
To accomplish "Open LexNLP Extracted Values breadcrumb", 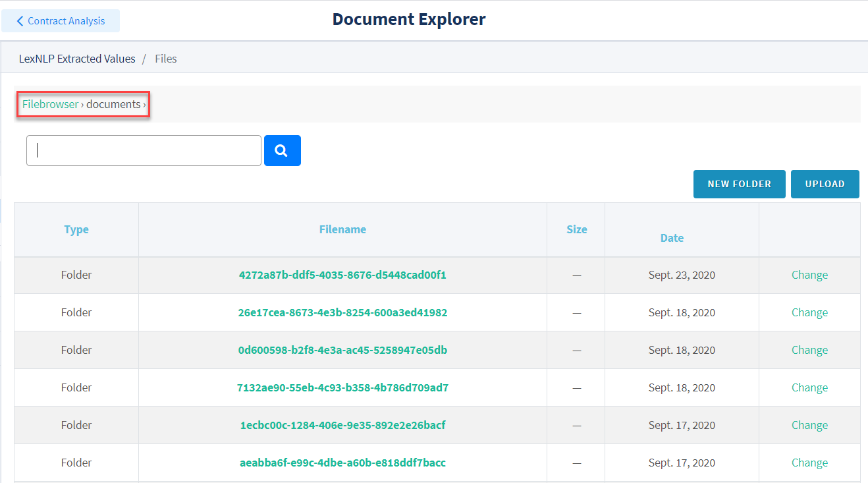I will coord(77,59).
